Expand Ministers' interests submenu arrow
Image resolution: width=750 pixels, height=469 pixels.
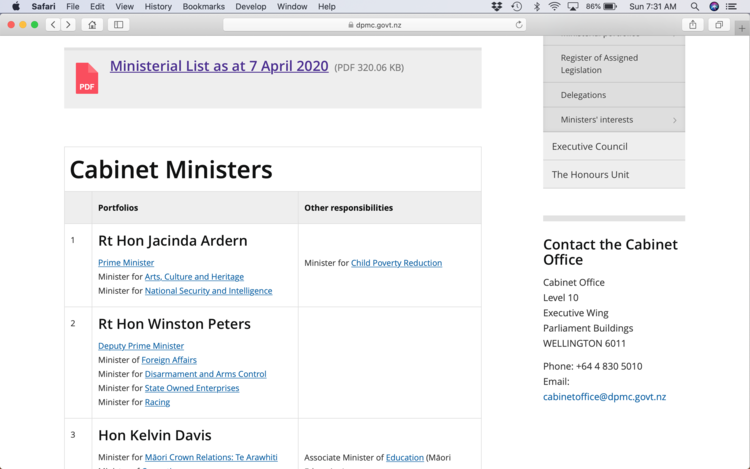(x=674, y=120)
